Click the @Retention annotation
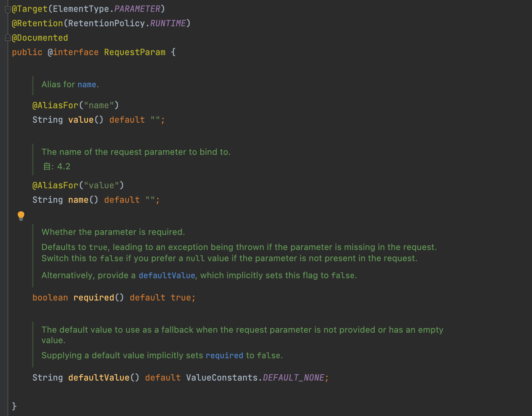This screenshot has height=416, width=532. 37,23
